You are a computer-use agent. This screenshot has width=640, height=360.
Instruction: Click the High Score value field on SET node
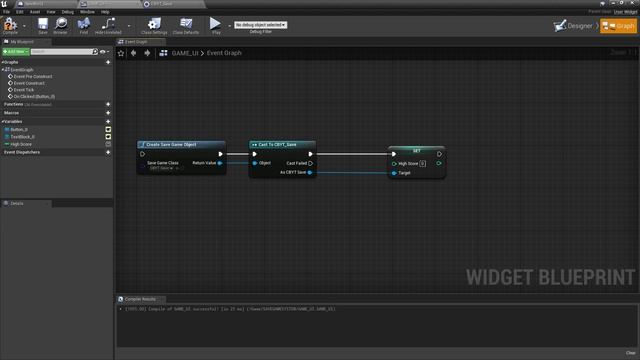(422, 164)
